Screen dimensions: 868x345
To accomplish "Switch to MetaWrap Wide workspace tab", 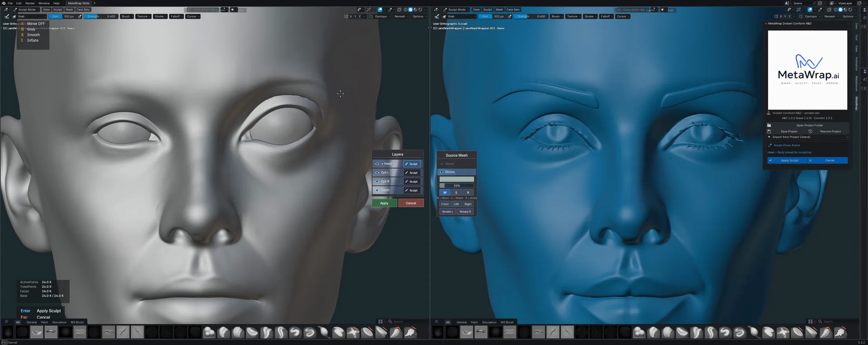I will (79, 3).
